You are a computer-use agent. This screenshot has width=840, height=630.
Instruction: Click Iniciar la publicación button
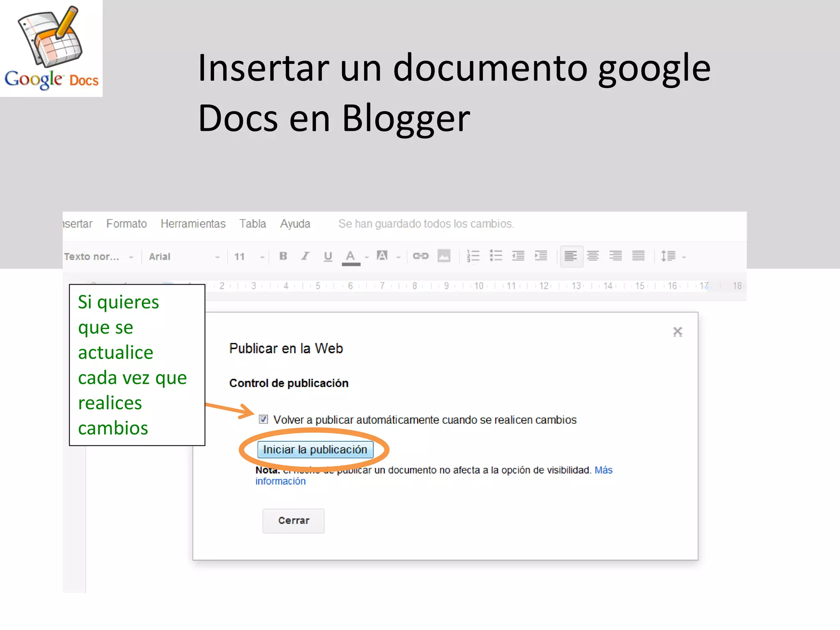coord(315,450)
